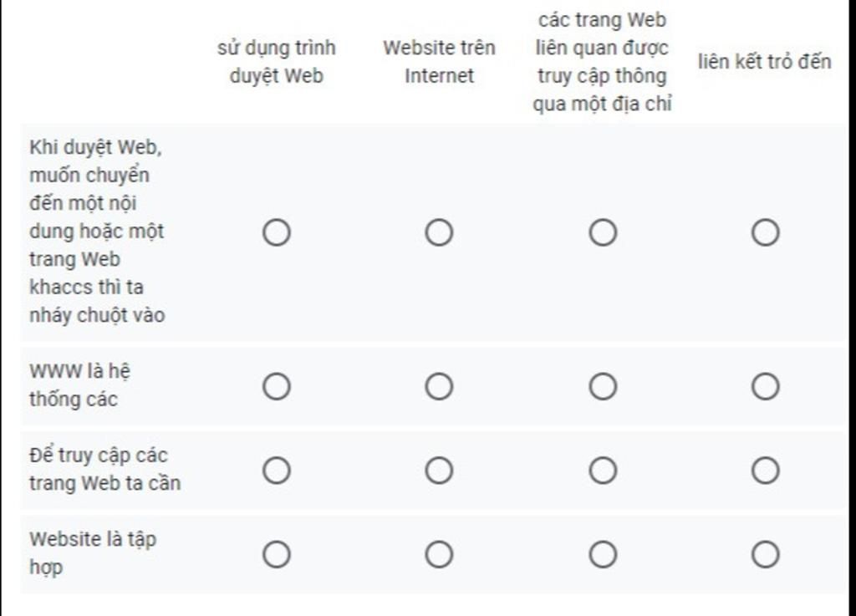856x616 pixels.
Task: Mark 'các trang Web liên quan' for 'Để truy cập' row
Action: 603,471
